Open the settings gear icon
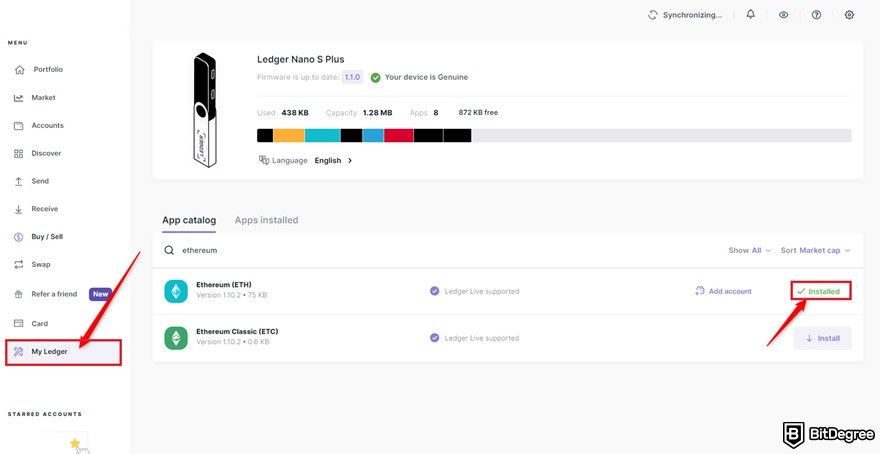 pyautogui.click(x=849, y=15)
